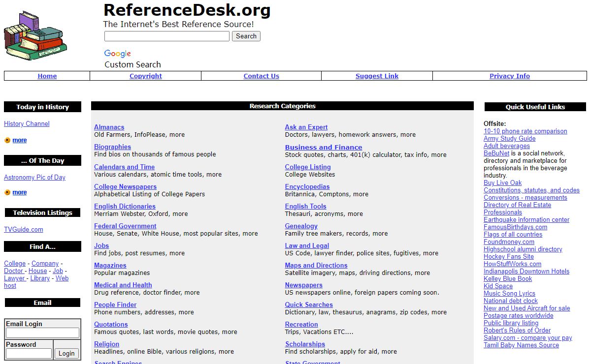This screenshot has width=591, height=364.
Task: Open the College Listing category
Action: pos(308,167)
